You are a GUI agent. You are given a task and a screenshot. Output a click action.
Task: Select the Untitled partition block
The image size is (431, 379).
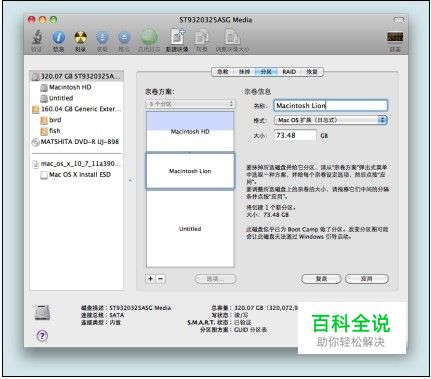[x=190, y=229]
